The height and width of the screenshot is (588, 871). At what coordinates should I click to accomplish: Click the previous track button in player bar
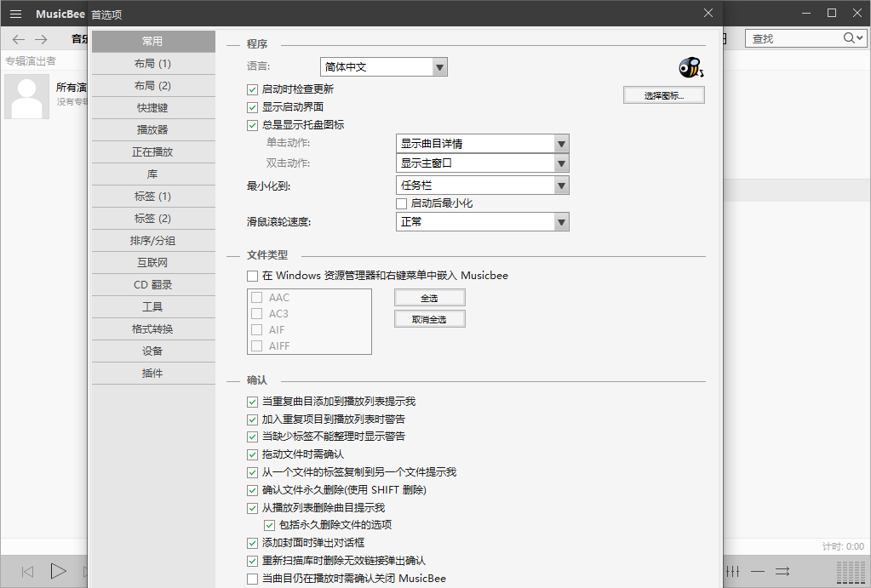pyautogui.click(x=27, y=571)
